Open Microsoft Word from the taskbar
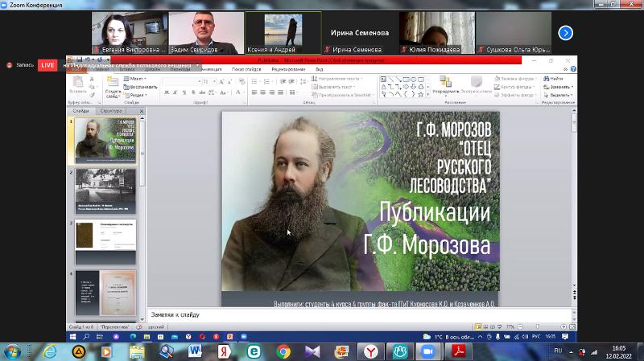644x361 pixels. pos(196,351)
